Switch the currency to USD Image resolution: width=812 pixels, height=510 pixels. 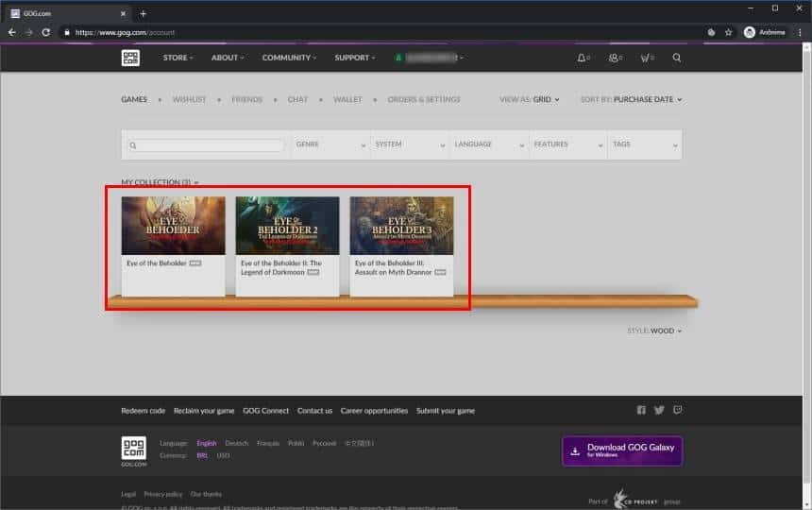point(223,455)
